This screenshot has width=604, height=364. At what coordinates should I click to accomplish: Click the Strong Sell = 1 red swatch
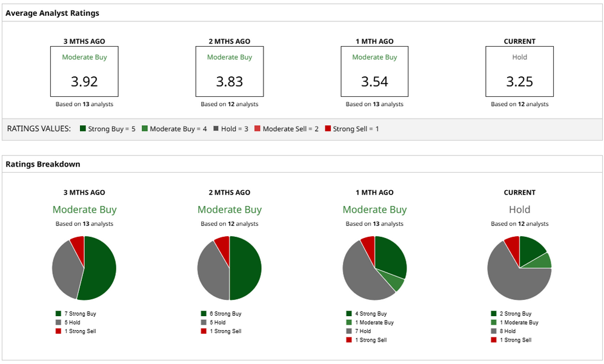(x=328, y=128)
